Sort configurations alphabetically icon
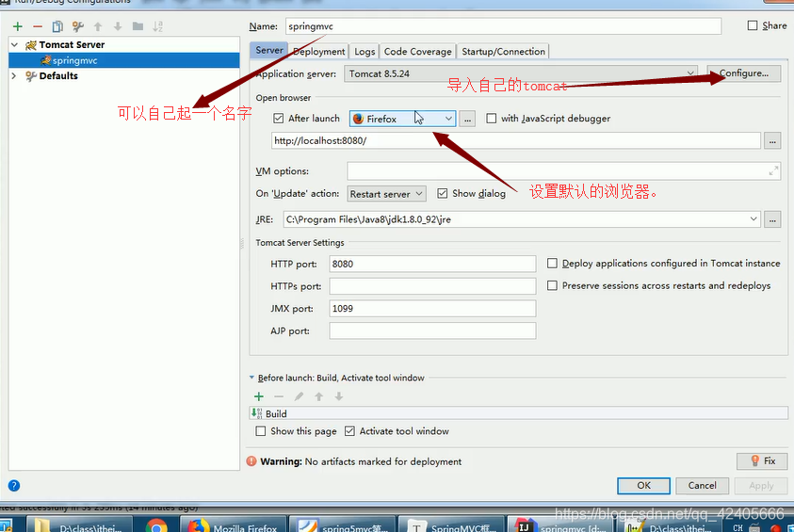 pyautogui.click(x=157, y=26)
